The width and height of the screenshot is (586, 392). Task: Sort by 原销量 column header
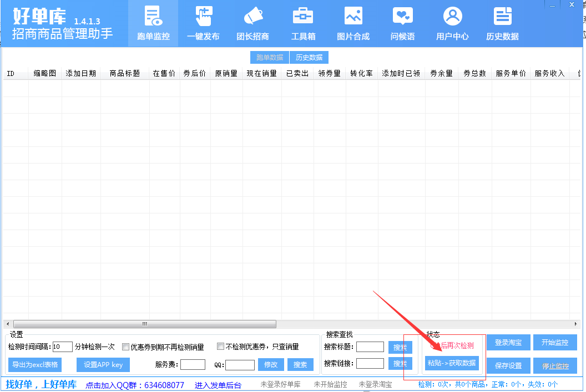[226, 74]
